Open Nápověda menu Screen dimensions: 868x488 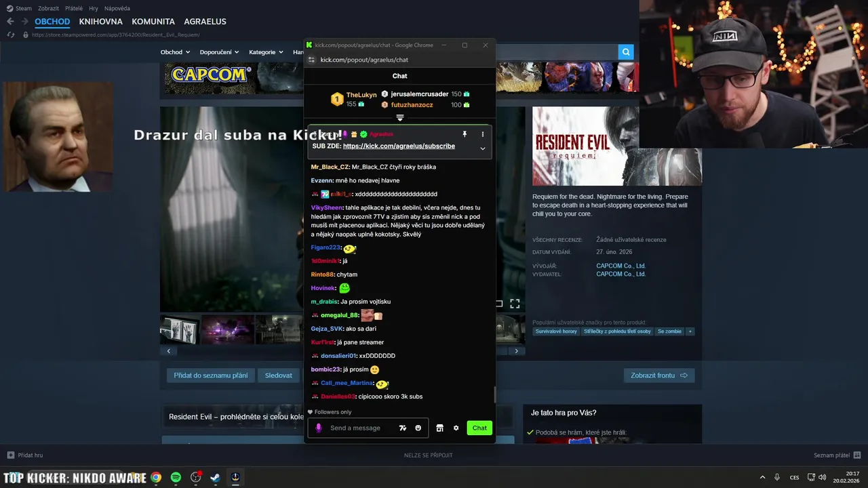click(x=117, y=8)
